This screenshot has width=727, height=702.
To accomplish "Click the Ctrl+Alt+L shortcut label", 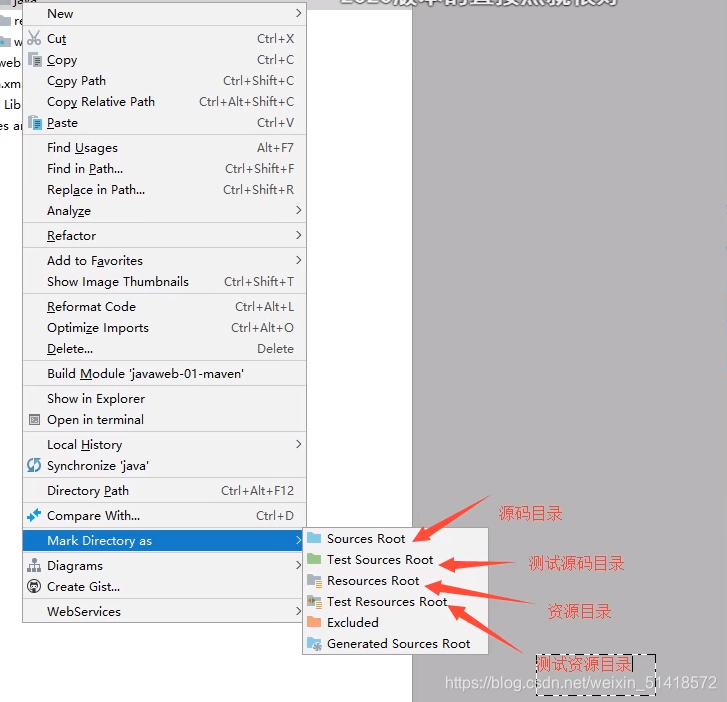I will (264, 306).
